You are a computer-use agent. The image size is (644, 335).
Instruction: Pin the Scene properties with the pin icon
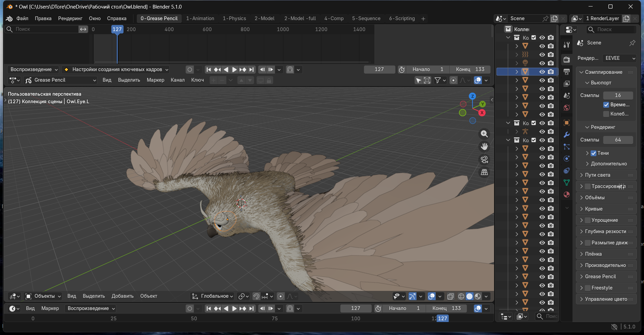[x=632, y=43]
